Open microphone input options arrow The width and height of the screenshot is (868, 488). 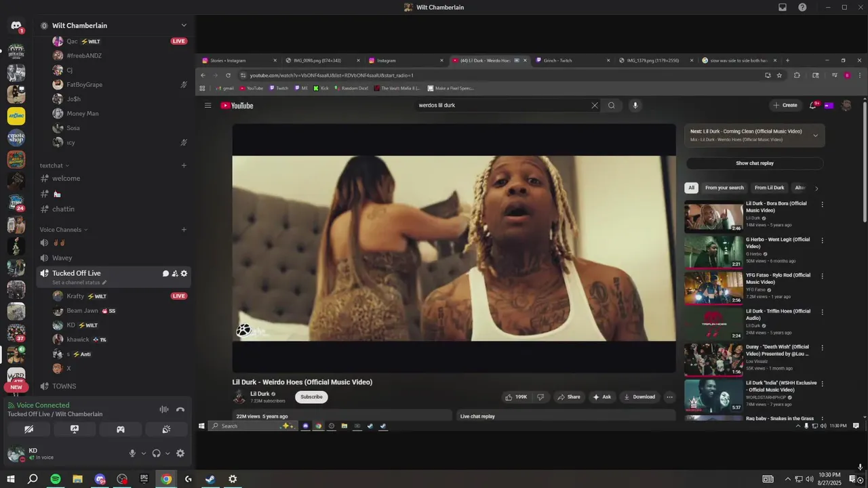coord(143,453)
